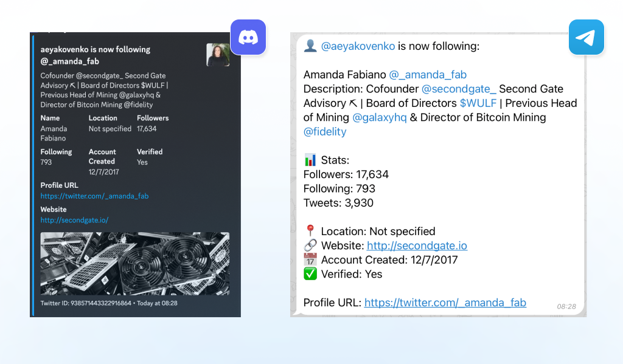Screen dimensions: 623x364
Task: Click 'Verified: Yes' text in Telegram message
Action: [352, 274]
